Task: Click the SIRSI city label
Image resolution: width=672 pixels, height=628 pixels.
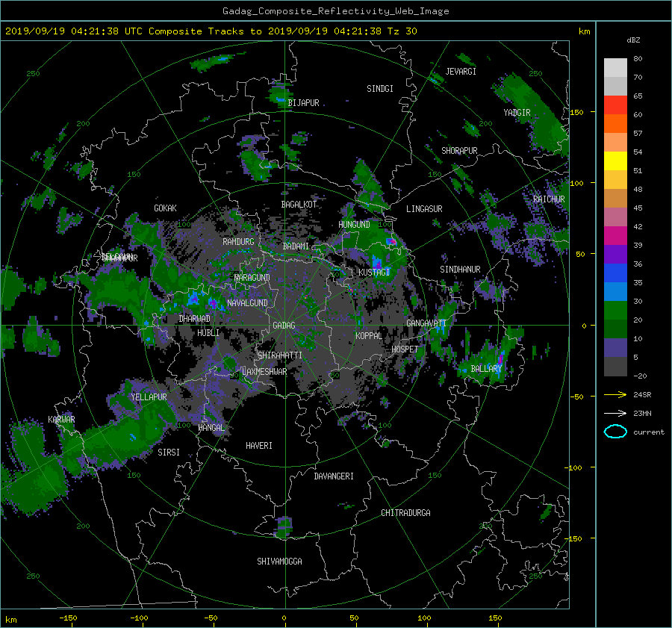Action: click(169, 453)
